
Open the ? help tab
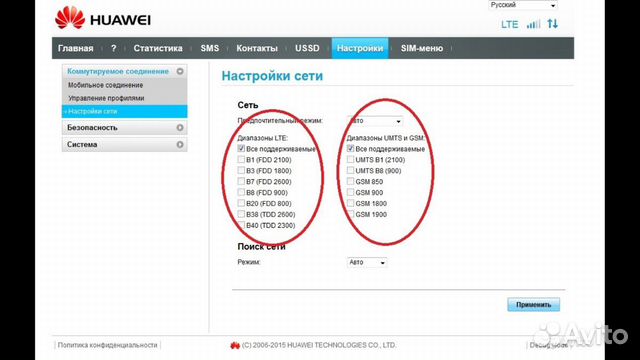[113, 48]
